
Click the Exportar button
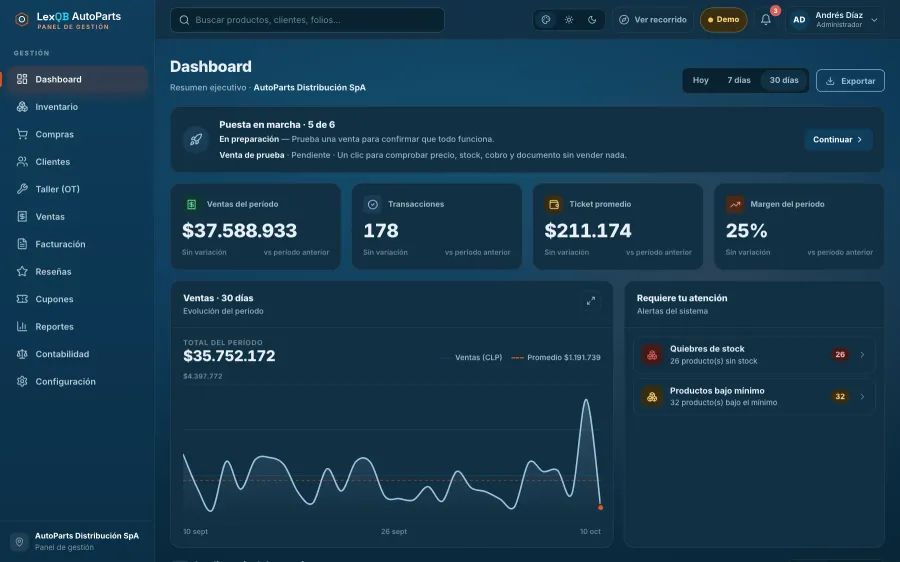click(x=850, y=81)
